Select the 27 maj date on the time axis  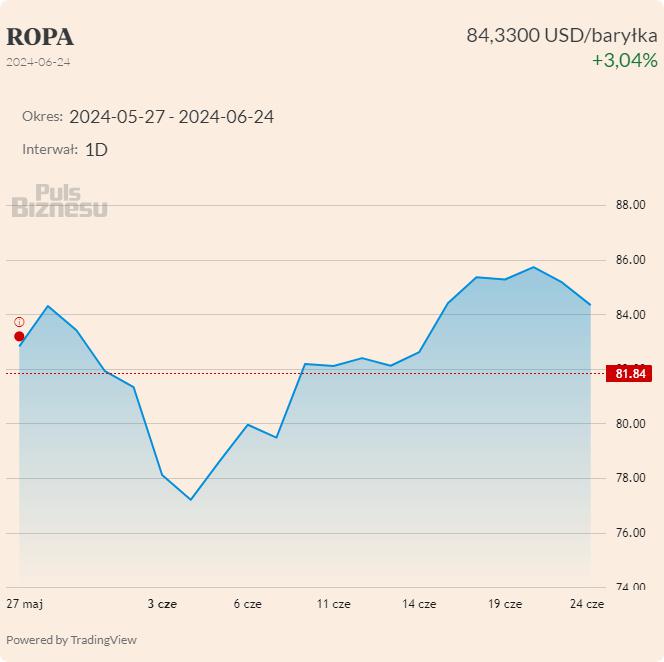coord(25,604)
